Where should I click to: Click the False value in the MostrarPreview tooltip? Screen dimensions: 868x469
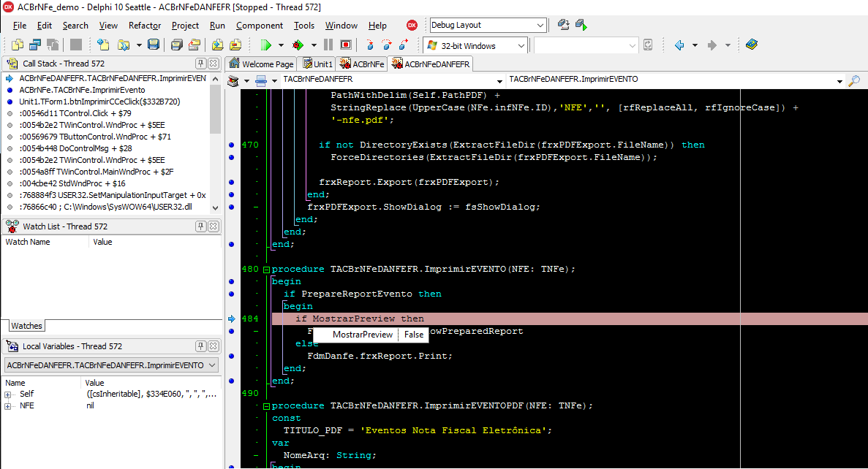tap(413, 335)
